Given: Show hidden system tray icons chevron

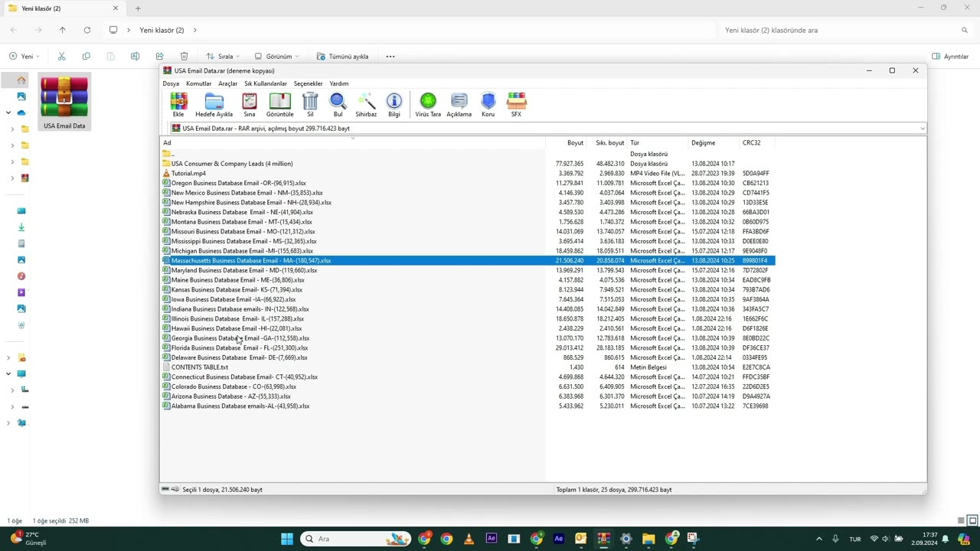Looking at the screenshot, I should pos(820,539).
